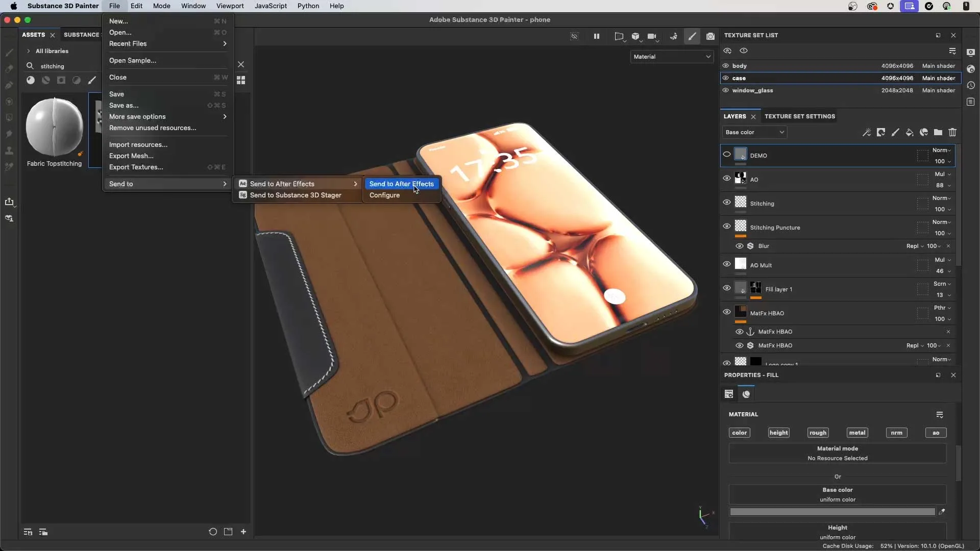Click the layer mask add icon
Viewport: 980px width, 551px height.
point(881,132)
